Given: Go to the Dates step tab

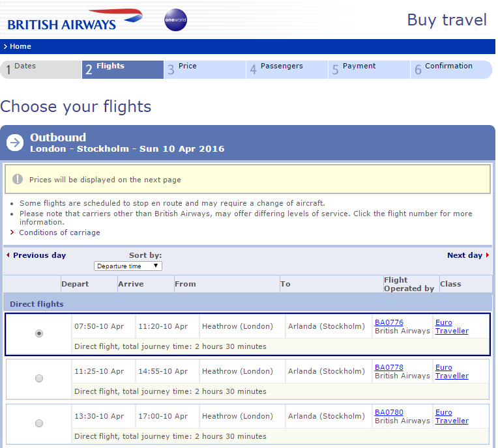Looking at the screenshot, I should (x=40, y=69).
